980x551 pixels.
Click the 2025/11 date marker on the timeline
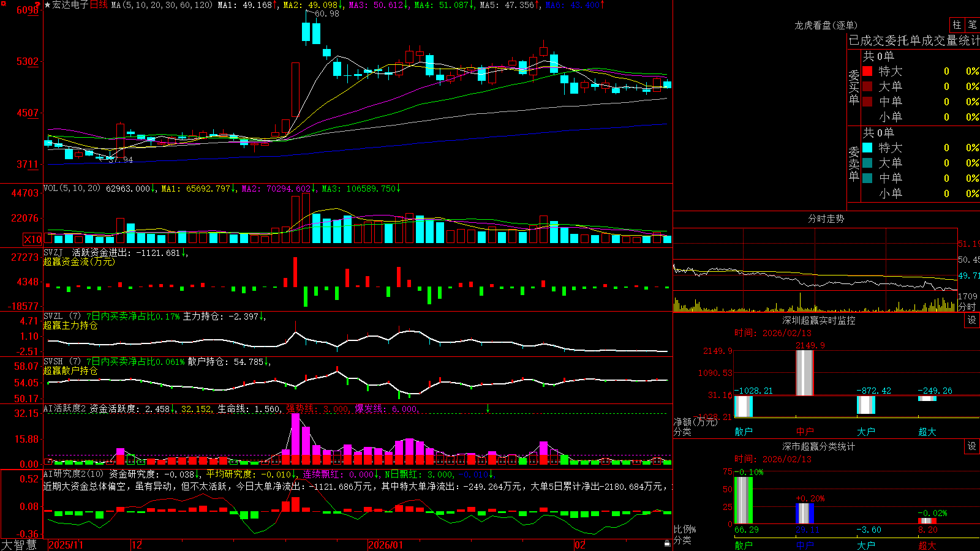click(x=66, y=545)
